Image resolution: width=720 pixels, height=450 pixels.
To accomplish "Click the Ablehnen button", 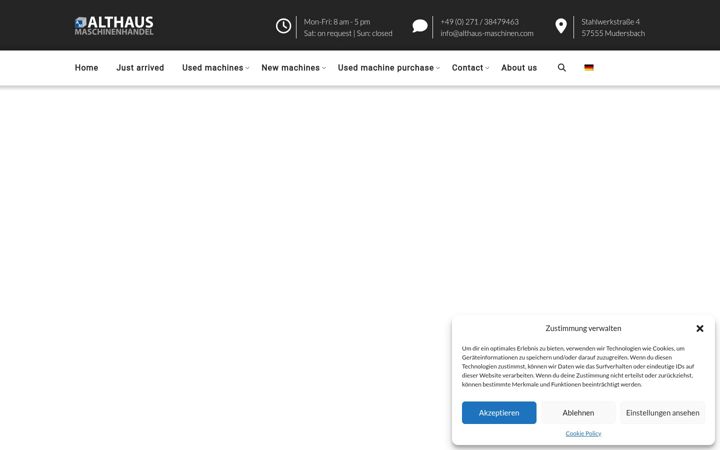I will [x=578, y=412].
